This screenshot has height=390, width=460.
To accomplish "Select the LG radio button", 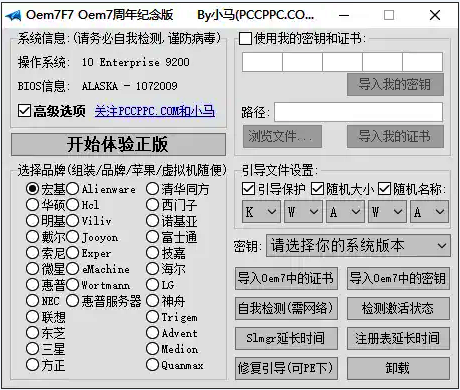I will coord(152,285).
